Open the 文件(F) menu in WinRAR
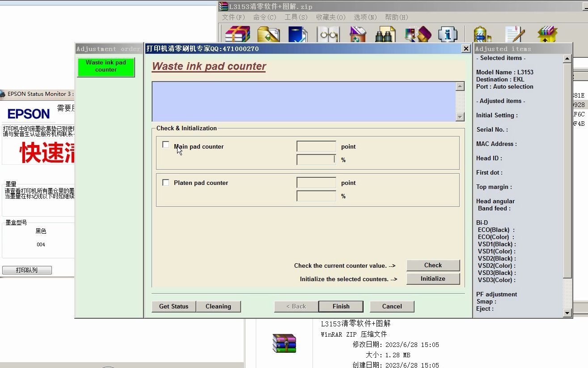The height and width of the screenshot is (368, 588). pos(233,17)
